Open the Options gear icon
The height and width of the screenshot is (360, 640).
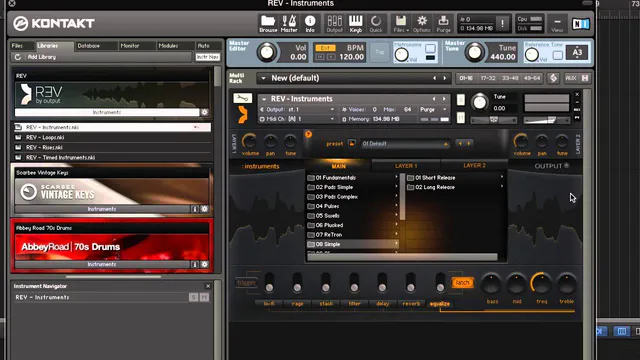click(422, 24)
